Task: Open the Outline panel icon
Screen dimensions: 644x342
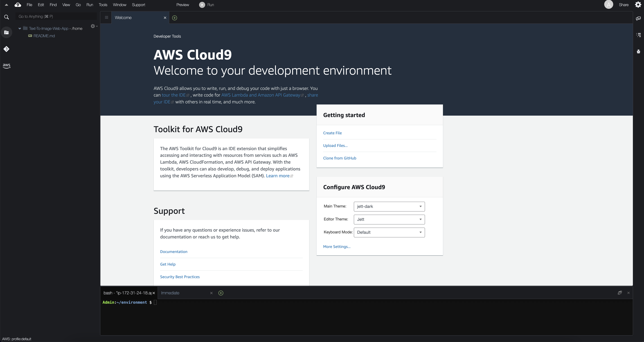Action: 638,35
